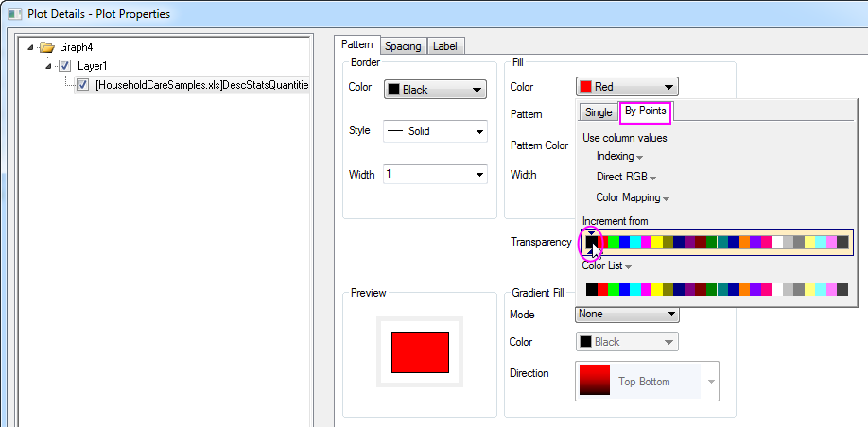
Task: Pick bright green in the Increment from row
Action: click(x=614, y=242)
